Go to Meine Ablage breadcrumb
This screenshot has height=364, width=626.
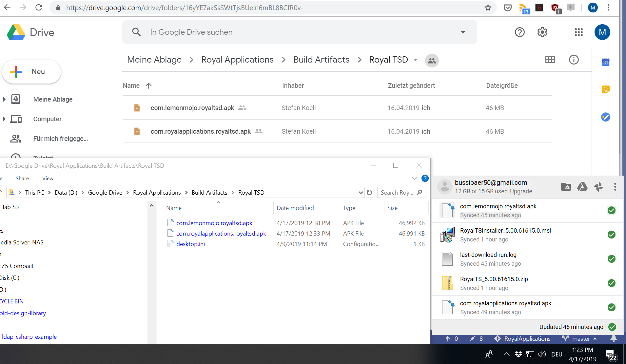154,60
